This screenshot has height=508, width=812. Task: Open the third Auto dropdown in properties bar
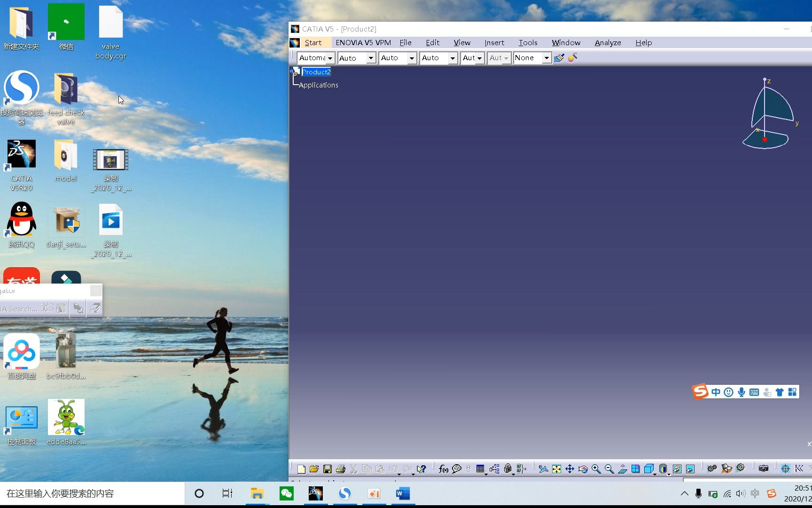coord(412,58)
